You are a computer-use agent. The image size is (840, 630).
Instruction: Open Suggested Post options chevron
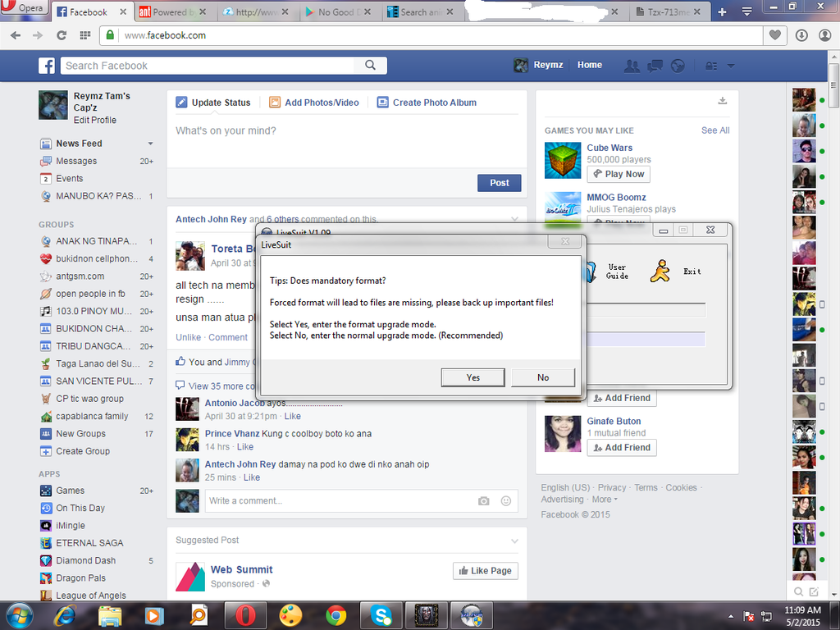pos(514,541)
